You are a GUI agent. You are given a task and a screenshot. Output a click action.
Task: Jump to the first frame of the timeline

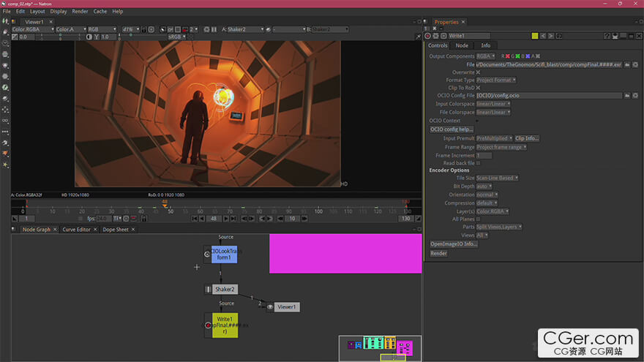(196, 219)
